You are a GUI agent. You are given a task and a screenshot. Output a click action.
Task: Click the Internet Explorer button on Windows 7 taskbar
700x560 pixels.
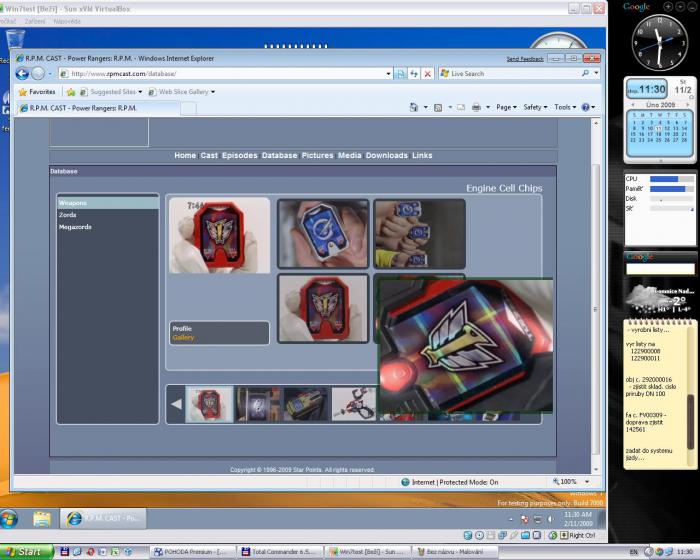click(x=103, y=518)
